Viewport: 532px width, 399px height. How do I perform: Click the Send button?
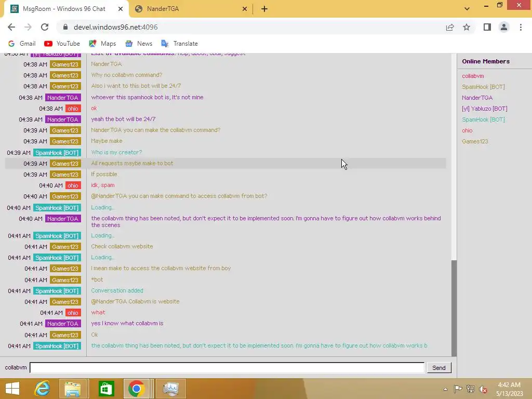point(438,367)
